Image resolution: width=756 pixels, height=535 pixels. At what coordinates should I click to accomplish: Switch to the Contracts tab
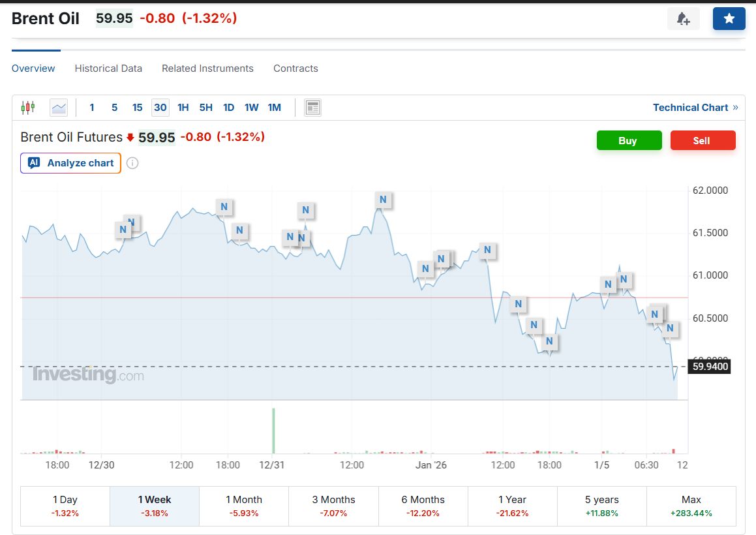(295, 69)
